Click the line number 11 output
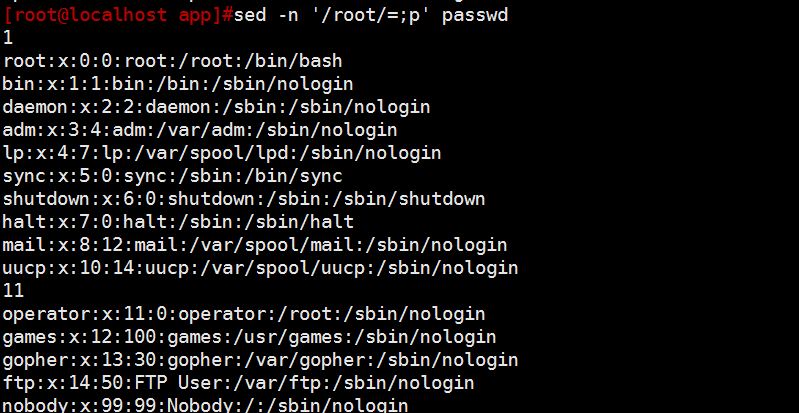 [x=13, y=291]
